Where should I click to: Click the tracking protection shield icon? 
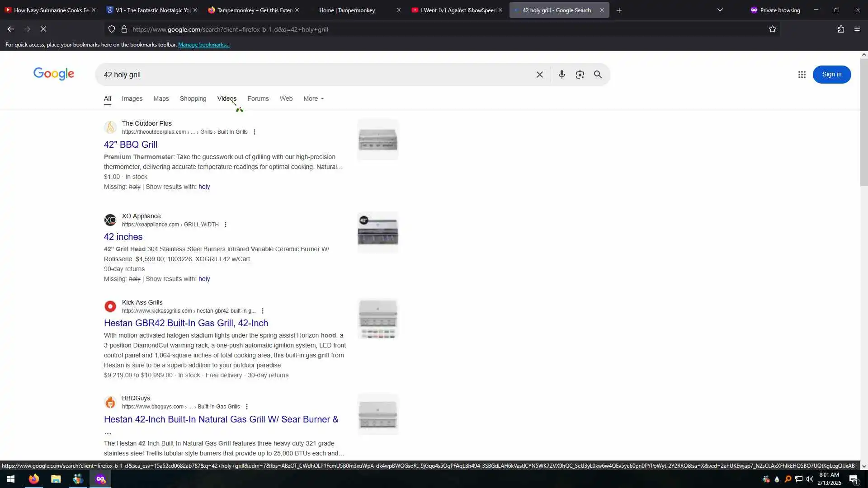(x=112, y=29)
